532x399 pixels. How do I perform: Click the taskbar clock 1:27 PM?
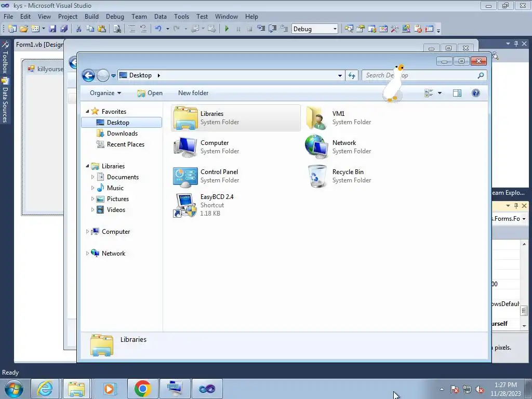[505, 385]
